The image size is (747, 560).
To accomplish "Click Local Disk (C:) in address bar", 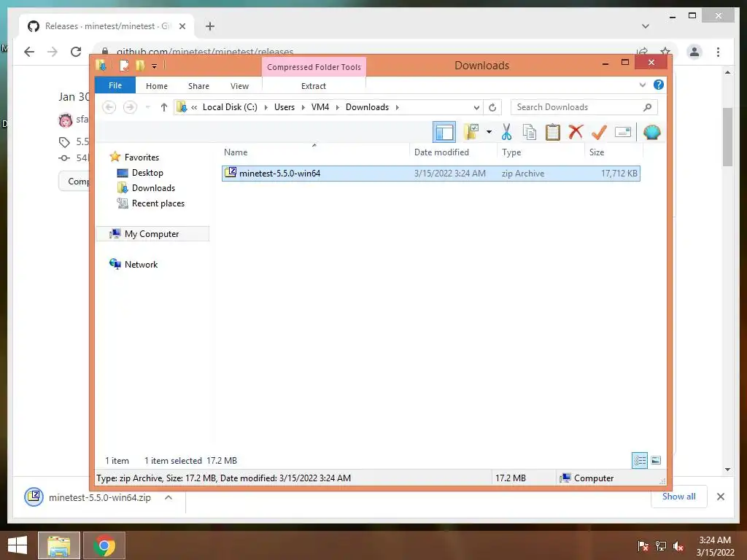I will (x=230, y=107).
